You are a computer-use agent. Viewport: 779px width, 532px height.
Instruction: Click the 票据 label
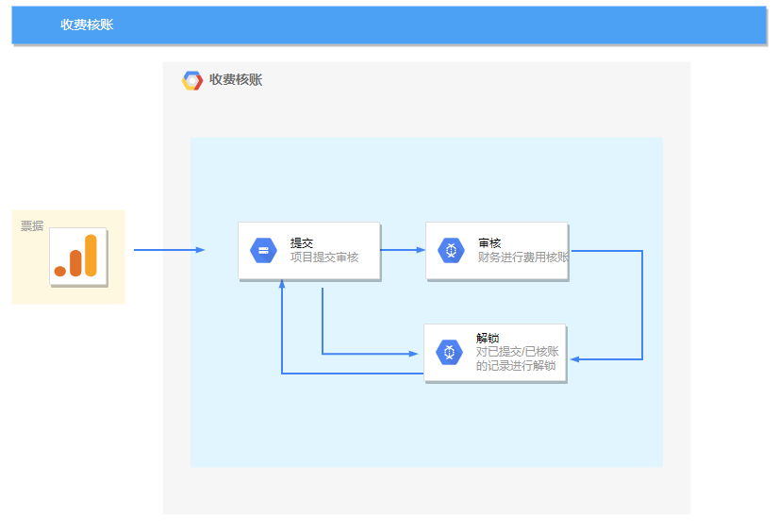point(32,226)
